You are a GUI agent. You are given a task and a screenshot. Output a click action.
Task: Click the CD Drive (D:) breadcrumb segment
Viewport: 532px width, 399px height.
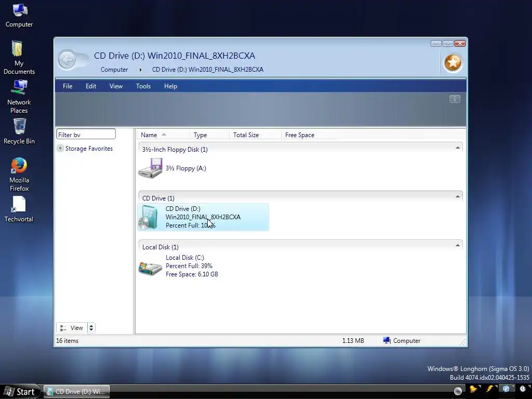[208, 70]
